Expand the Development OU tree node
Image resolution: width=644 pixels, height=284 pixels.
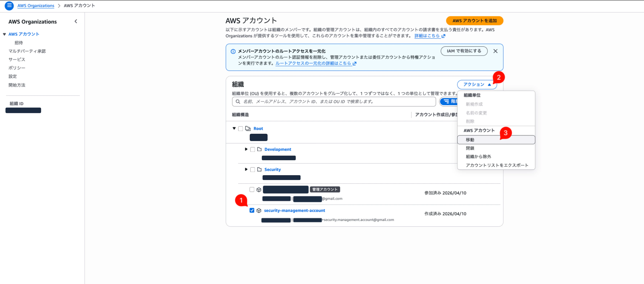click(x=246, y=149)
